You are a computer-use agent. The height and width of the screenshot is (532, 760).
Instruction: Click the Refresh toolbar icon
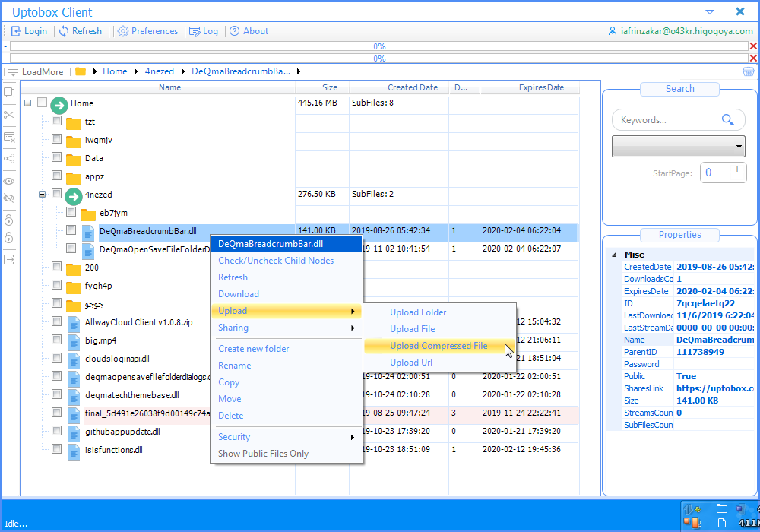click(64, 31)
